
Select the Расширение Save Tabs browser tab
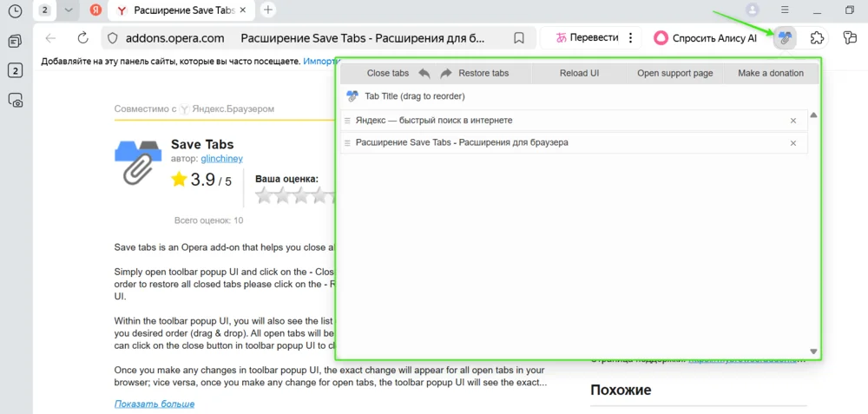(x=182, y=10)
